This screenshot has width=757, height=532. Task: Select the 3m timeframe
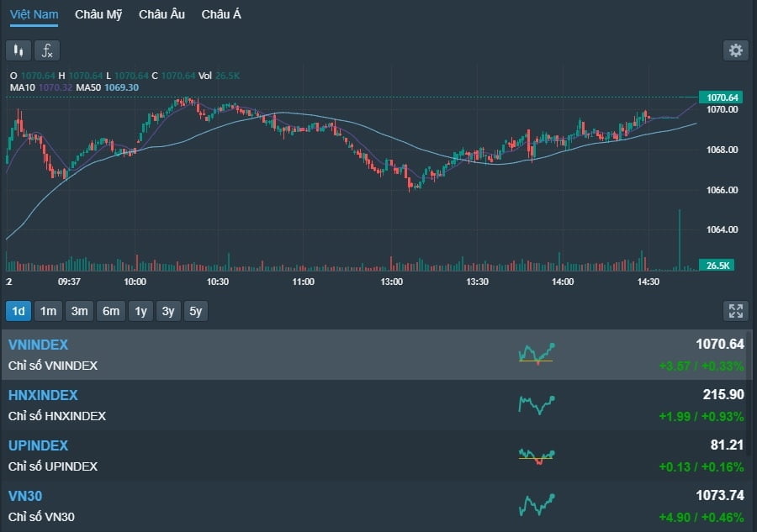pyautogui.click(x=79, y=311)
